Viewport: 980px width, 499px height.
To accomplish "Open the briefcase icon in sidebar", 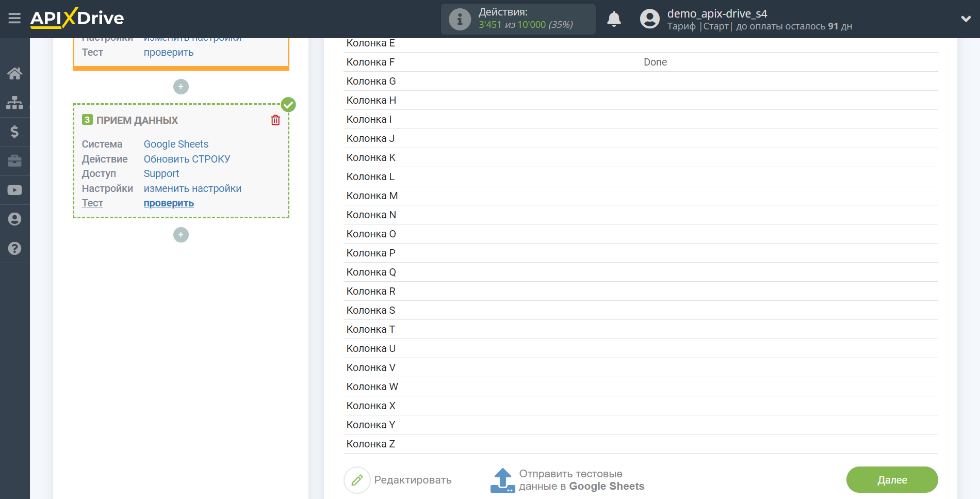I will point(14,161).
